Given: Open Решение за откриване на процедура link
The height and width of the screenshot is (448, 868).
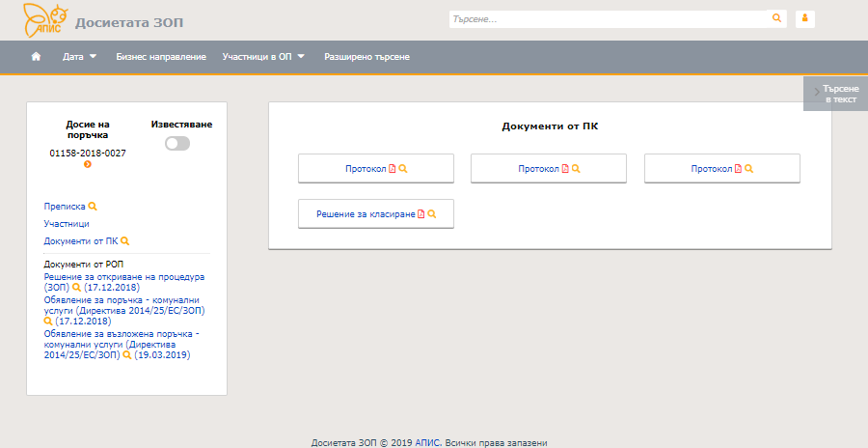Looking at the screenshot, I should pos(123,277).
